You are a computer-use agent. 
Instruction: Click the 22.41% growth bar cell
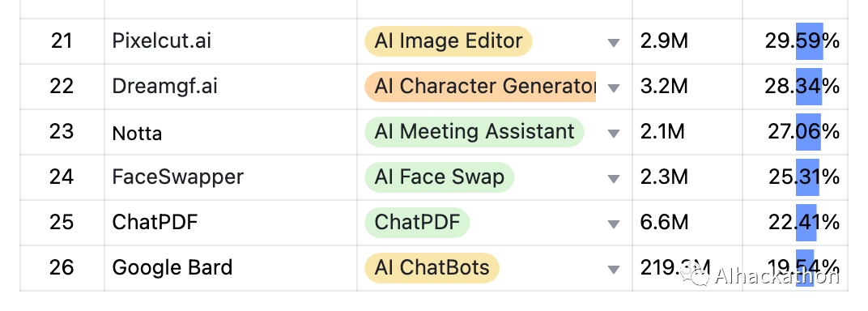[x=795, y=223]
